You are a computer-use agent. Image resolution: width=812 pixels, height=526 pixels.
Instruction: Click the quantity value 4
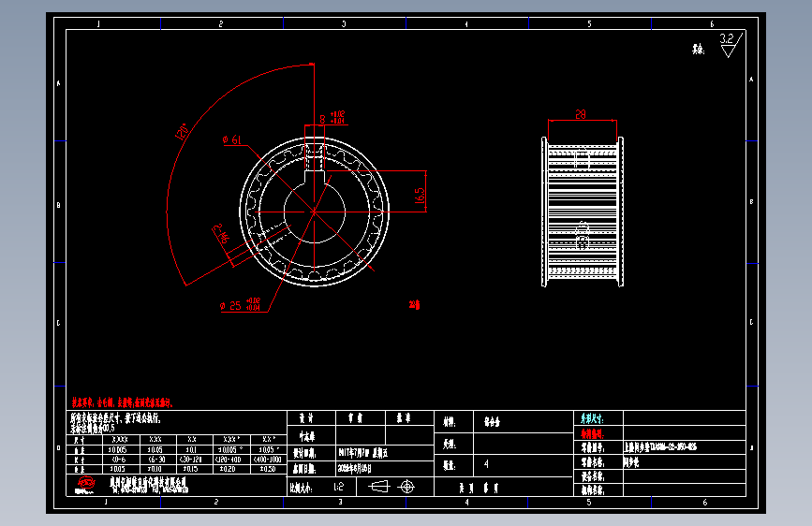point(486,464)
